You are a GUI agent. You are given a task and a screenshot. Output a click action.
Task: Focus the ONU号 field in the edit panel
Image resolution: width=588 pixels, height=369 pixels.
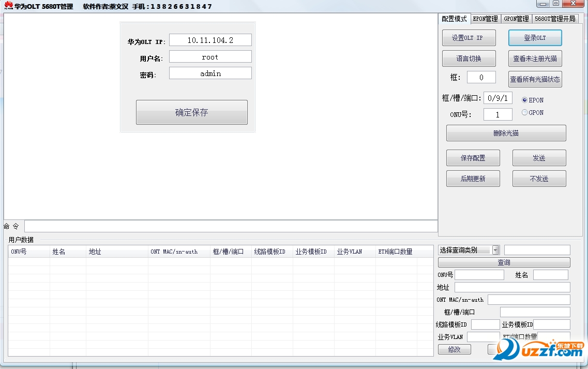(479, 275)
